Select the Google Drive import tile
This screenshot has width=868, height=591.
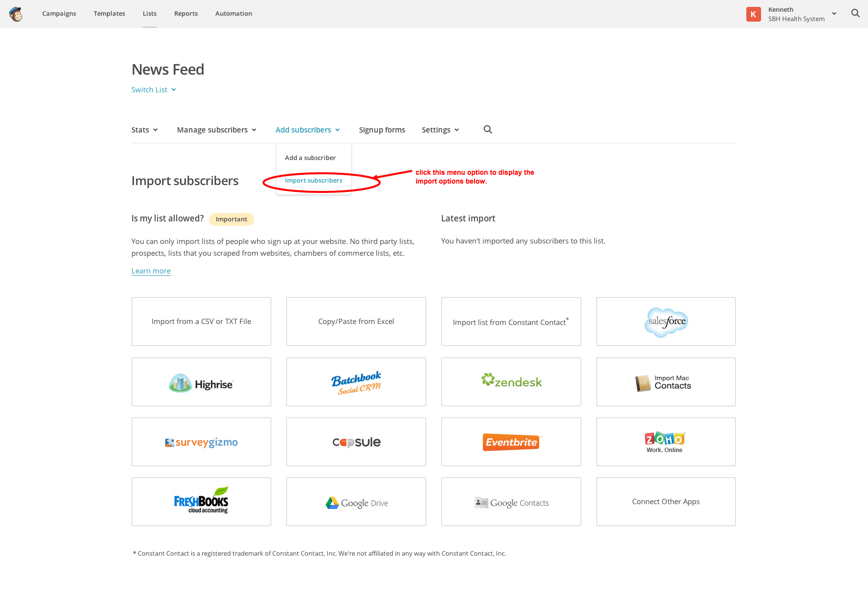pos(356,502)
